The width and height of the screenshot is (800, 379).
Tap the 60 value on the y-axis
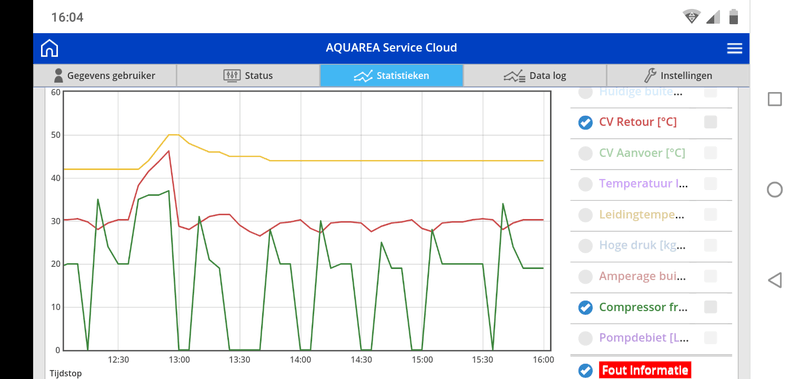56,92
